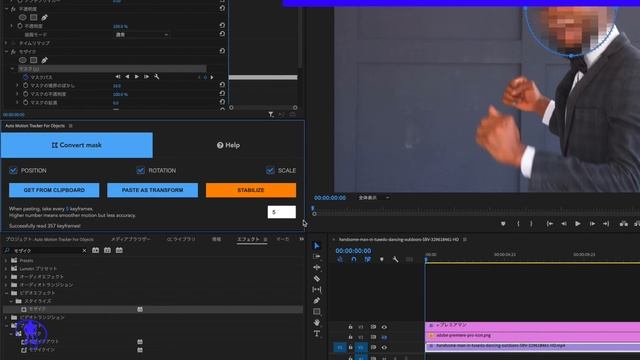The width and height of the screenshot is (640, 360).
Task: Enable the POSITION checkbox
Action: [13, 170]
